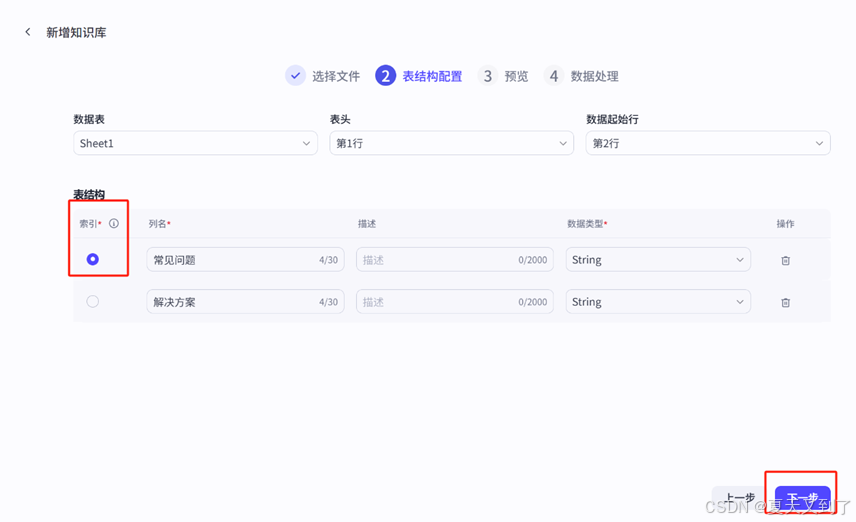Click the 表结构配置 step label
The width and height of the screenshot is (856, 522).
(x=432, y=76)
